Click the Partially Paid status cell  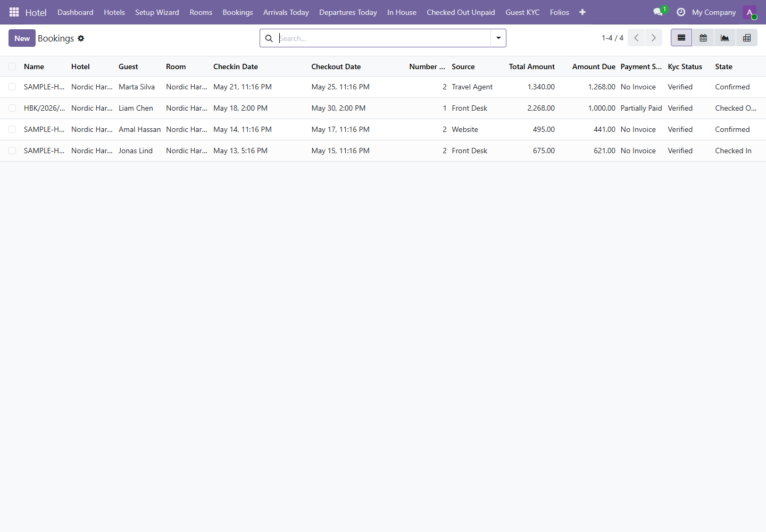(x=642, y=108)
